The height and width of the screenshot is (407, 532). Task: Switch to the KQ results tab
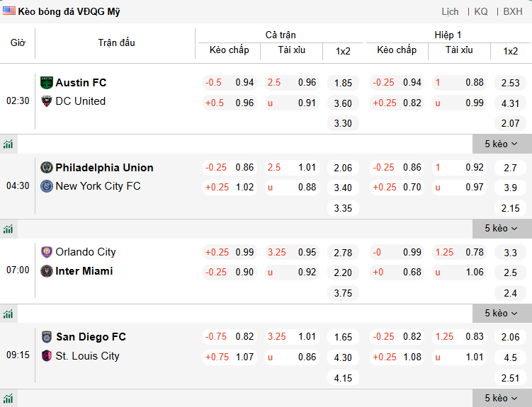[x=481, y=11]
